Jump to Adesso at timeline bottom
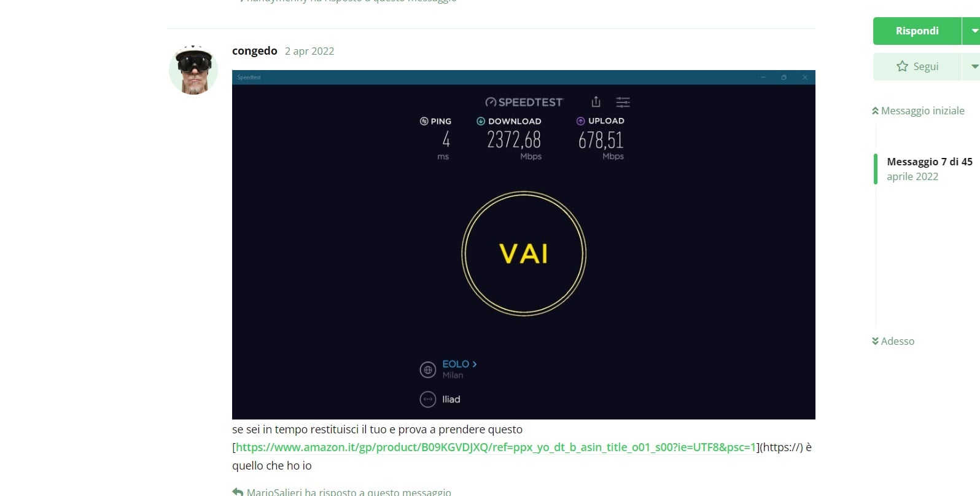Screen dimensions: 980x496 pyautogui.click(x=893, y=341)
